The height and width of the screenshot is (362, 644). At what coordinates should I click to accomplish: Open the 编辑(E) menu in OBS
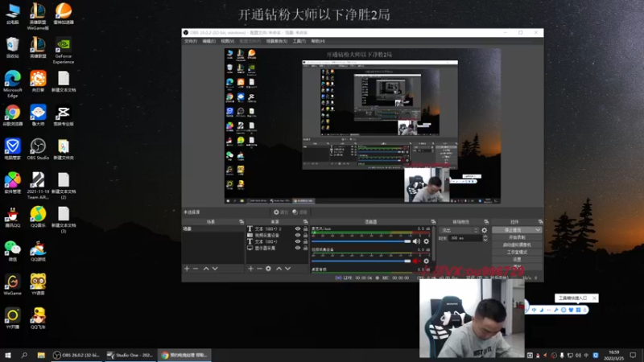(x=208, y=41)
